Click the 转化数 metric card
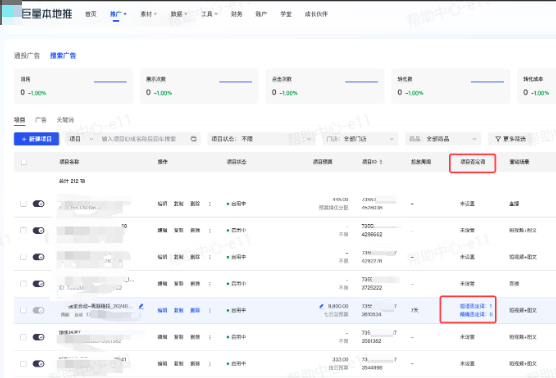Viewport: 556px width, 378px height. (x=451, y=86)
